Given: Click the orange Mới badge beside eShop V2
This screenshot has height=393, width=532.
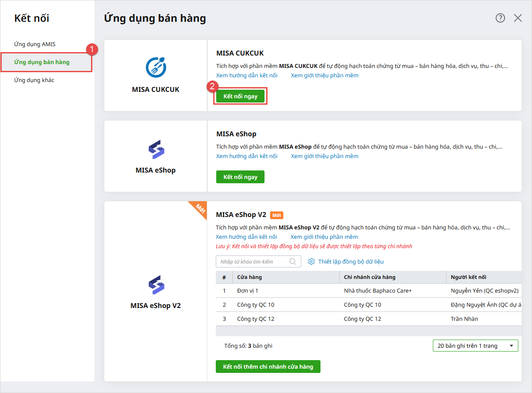Looking at the screenshot, I should [x=276, y=215].
